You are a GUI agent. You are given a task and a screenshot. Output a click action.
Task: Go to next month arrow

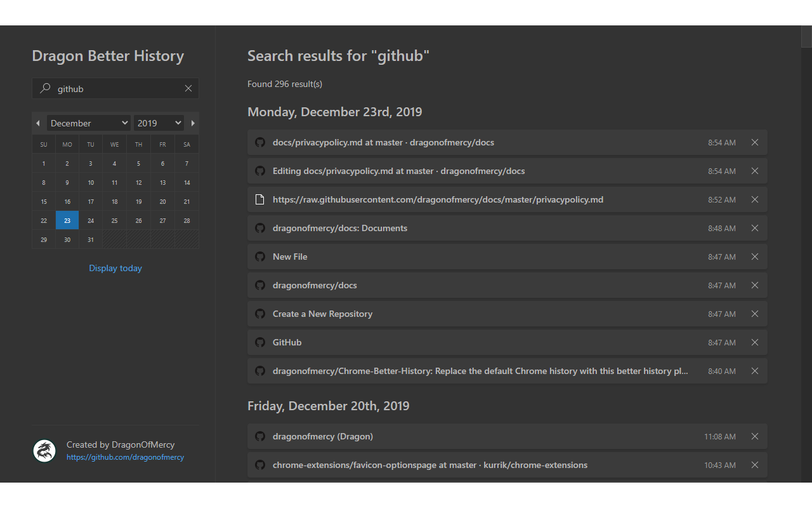193,123
